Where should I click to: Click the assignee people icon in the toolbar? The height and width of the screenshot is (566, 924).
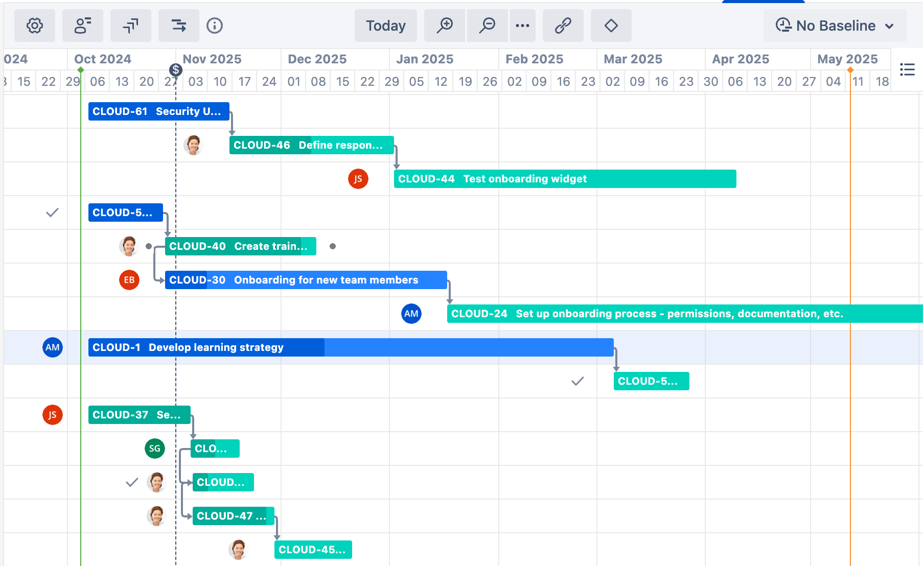coord(83,26)
